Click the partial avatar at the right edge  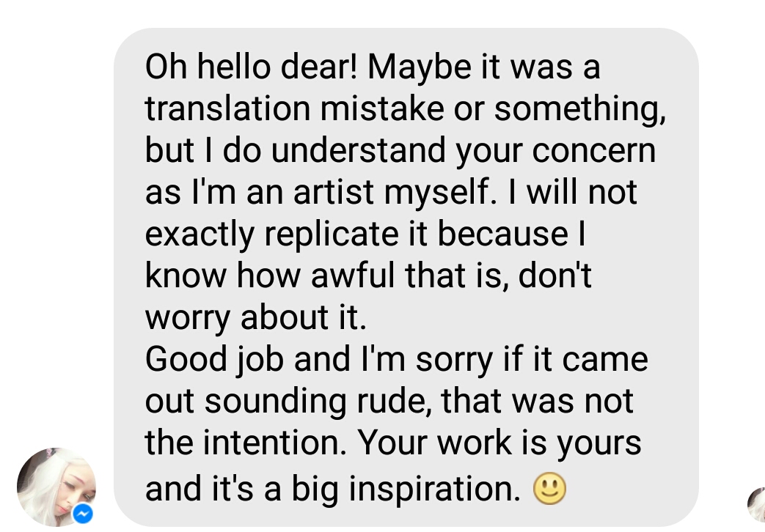pos(757,503)
